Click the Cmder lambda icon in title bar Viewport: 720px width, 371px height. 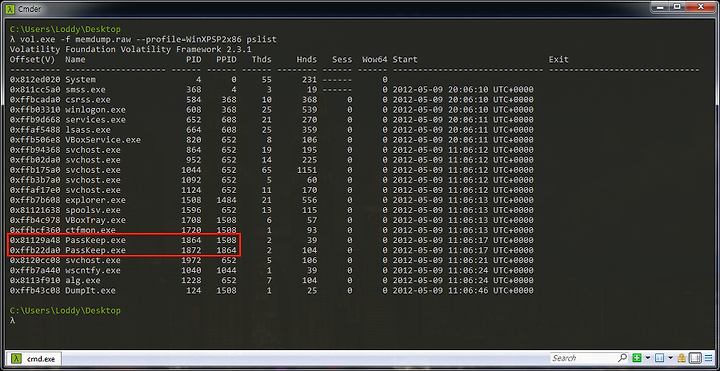click(x=11, y=8)
